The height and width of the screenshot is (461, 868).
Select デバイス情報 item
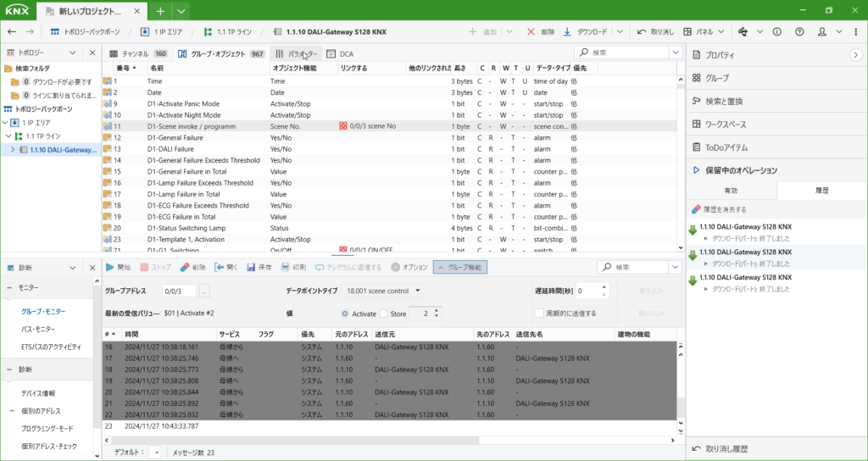pyautogui.click(x=38, y=393)
